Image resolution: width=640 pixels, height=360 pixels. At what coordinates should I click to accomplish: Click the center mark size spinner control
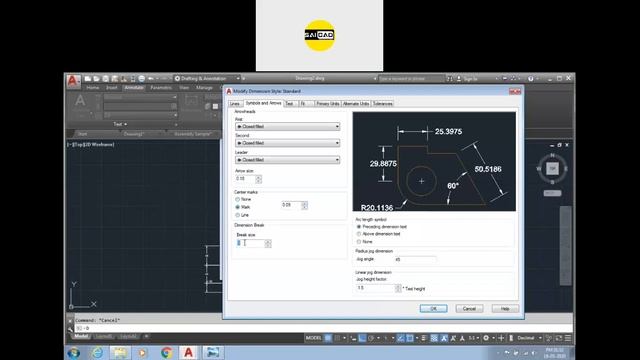click(x=304, y=205)
